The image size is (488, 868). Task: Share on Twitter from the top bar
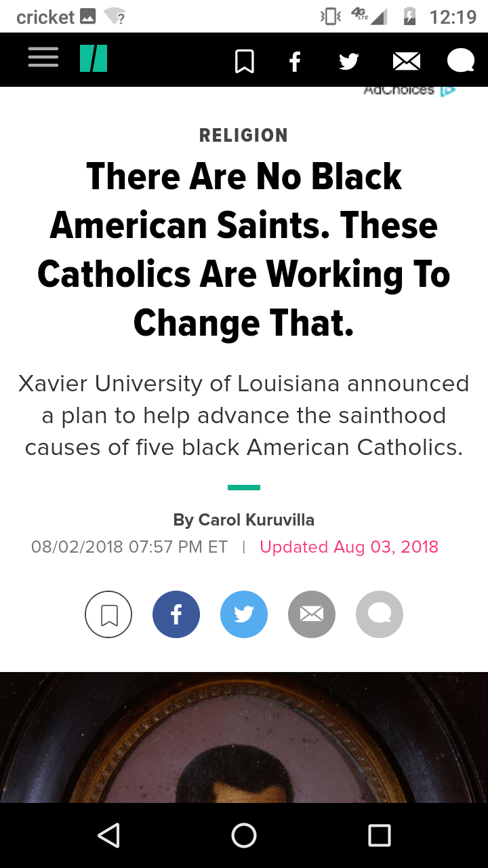click(x=349, y=62)
